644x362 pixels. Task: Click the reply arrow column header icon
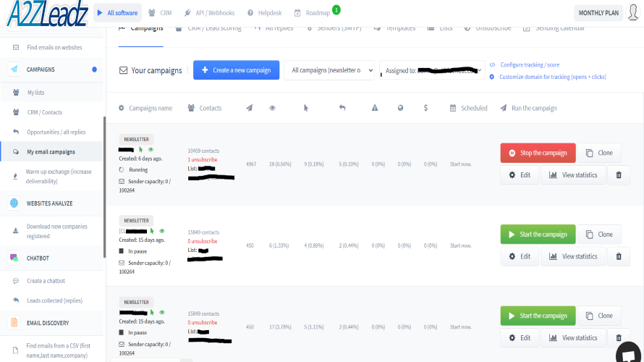click(x=342, y=108)
